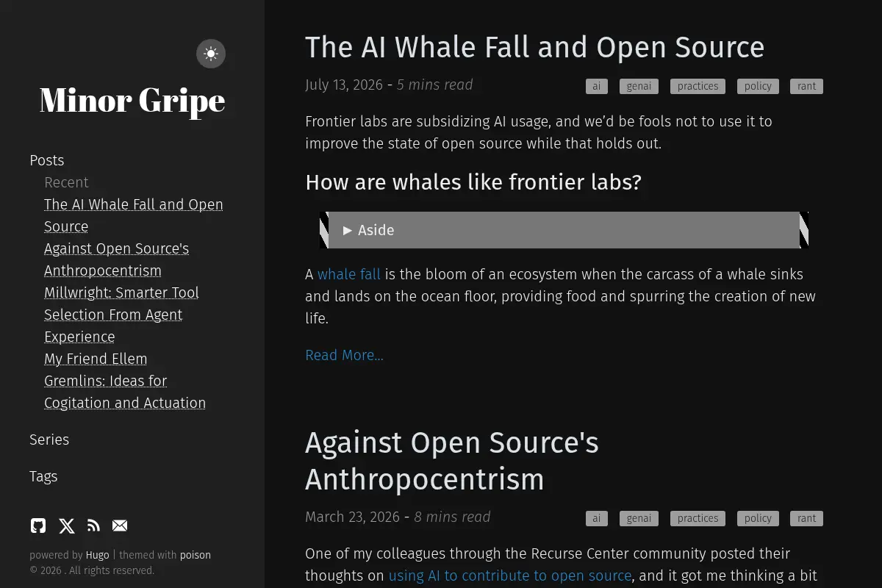The height and width of the screenshot is (588, 882).
Task: Expand the Aside disclosure triangle
Action: coord(348,230)
